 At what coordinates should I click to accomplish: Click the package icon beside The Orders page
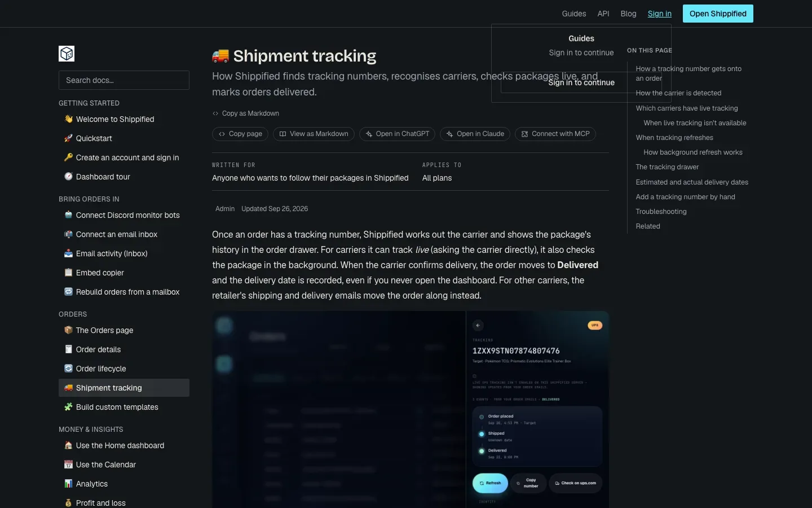pos(69,330)
